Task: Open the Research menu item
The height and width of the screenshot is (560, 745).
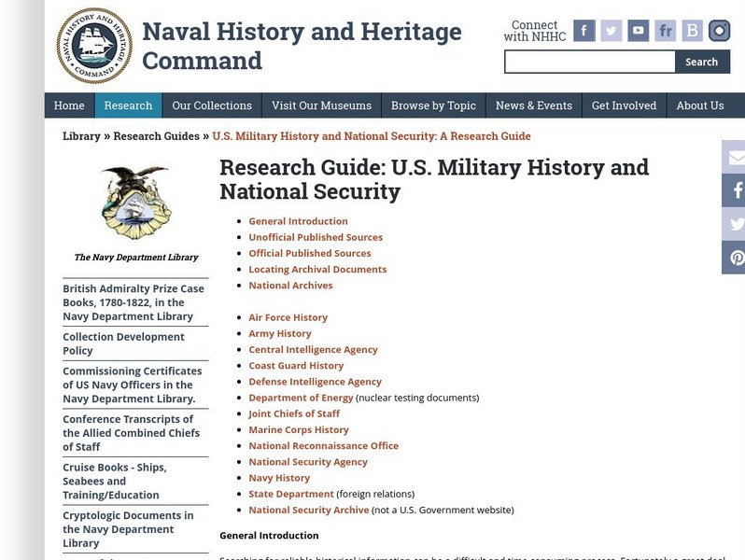Action: point(128,105)
